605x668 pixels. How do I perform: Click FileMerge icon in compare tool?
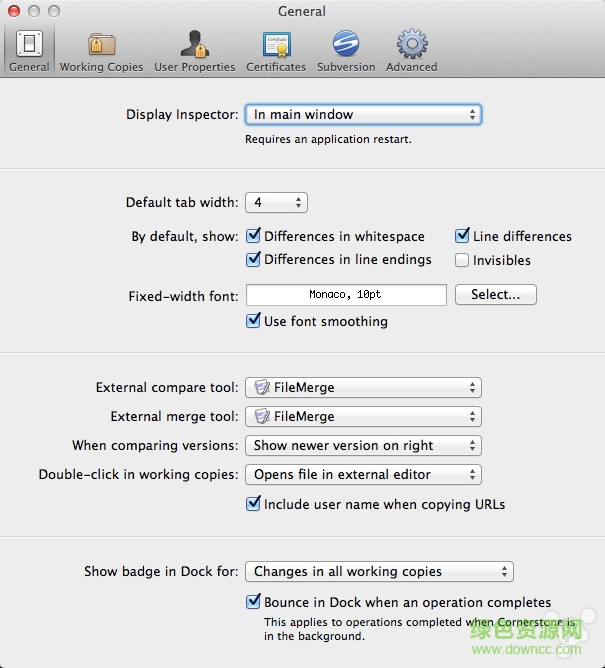262,387
